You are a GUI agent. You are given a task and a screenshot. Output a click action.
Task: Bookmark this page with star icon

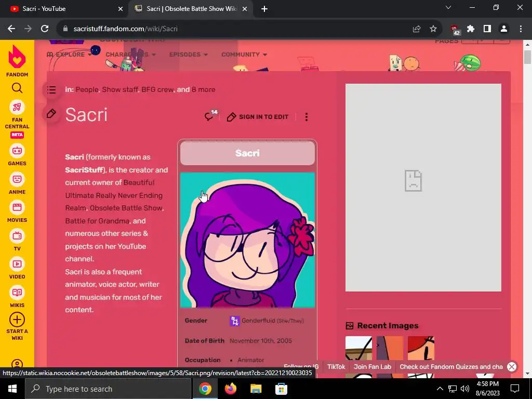coord(433,29)
